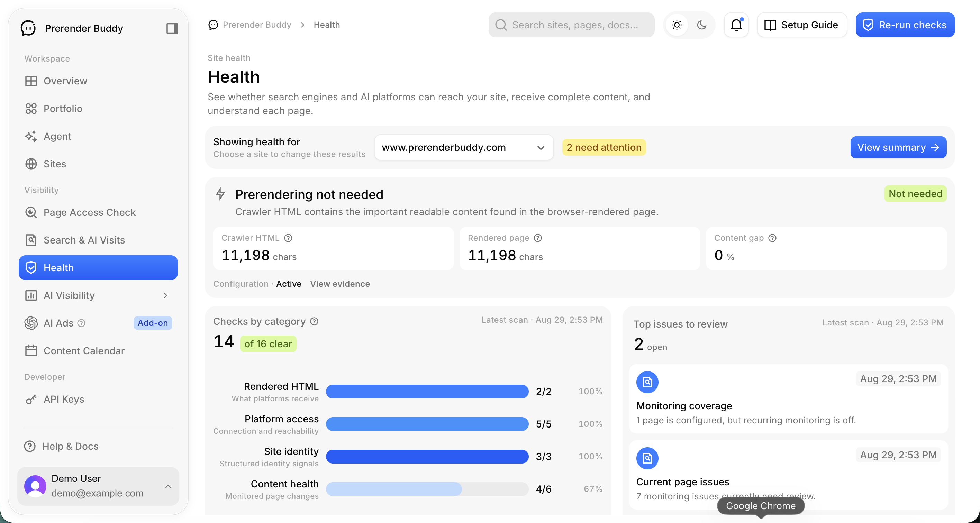Click the Add-on badge next to AI Ads

[153, 323]
